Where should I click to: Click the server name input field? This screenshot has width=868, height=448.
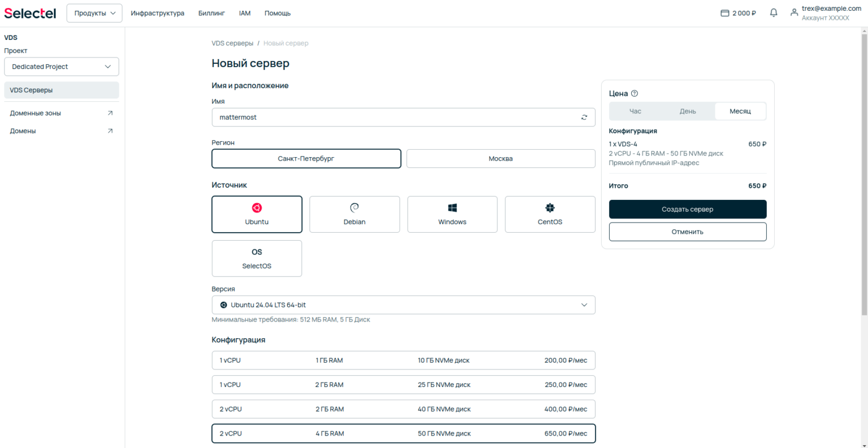(404, 117)
